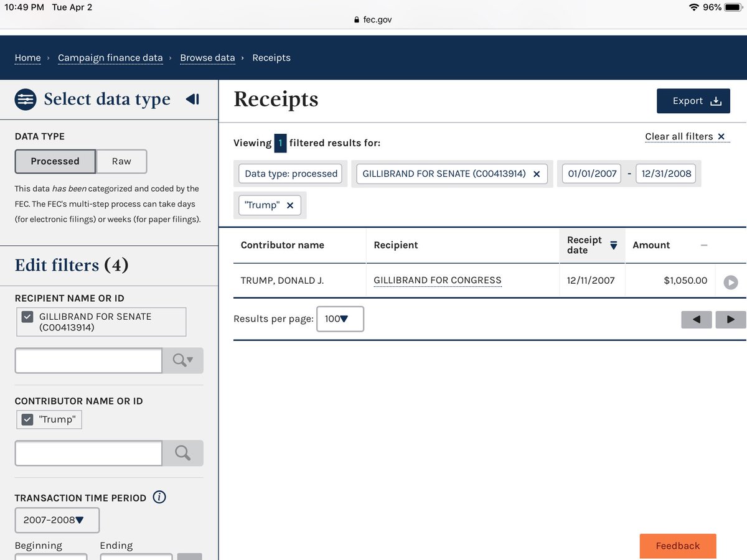Click the Edit filters (4) heading
Screen dimensions: 747x560
point(72,265)
